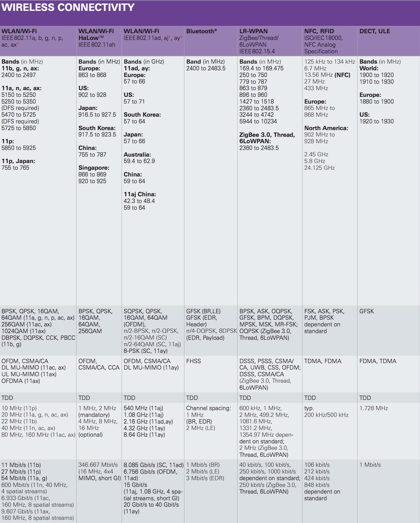Click HaLow '256QAM' modulation
The width and height of the screenshot is (420, 523).
90,331
